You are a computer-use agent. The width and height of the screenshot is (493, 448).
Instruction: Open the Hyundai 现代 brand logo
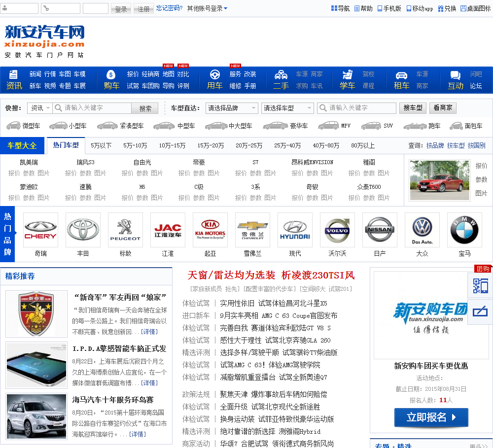(295, 230)
